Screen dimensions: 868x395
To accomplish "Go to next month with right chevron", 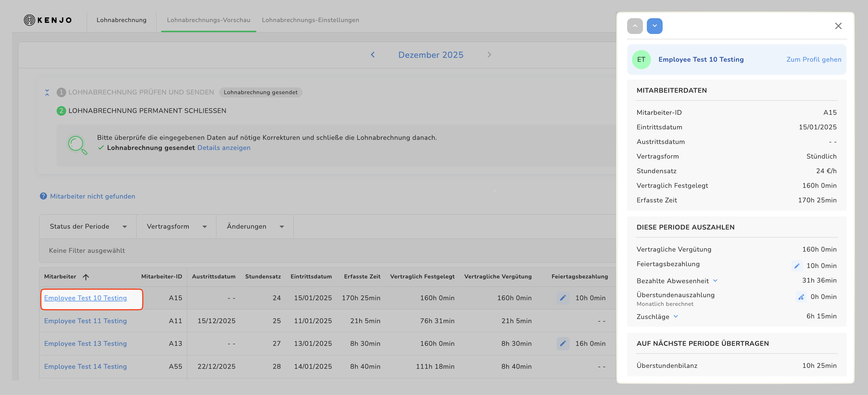I will [489, 55].
